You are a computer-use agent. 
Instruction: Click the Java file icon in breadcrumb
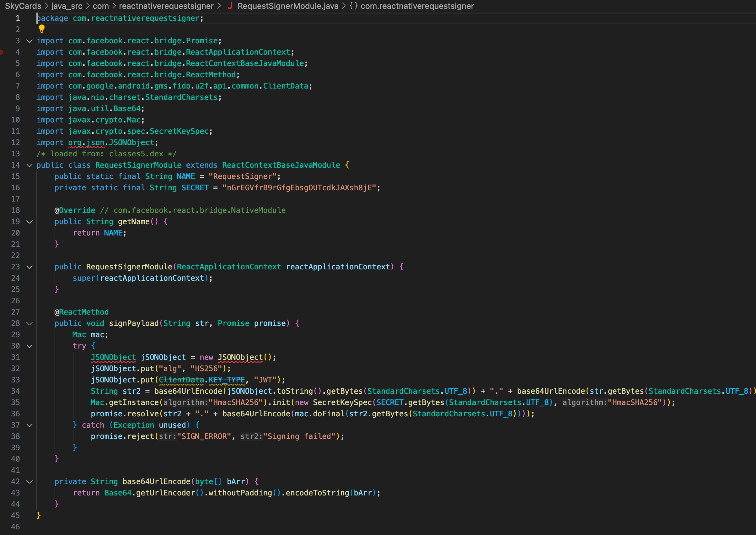coord(230,6)
